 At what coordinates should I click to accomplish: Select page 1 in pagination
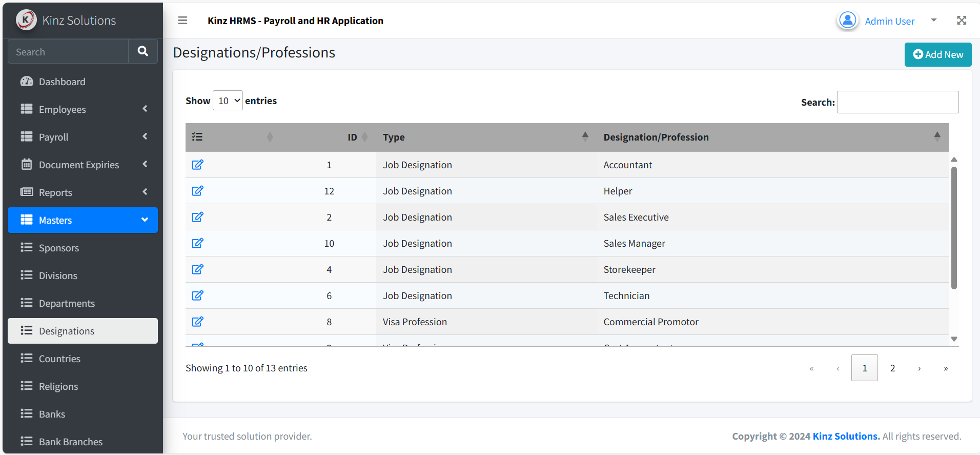865,368
